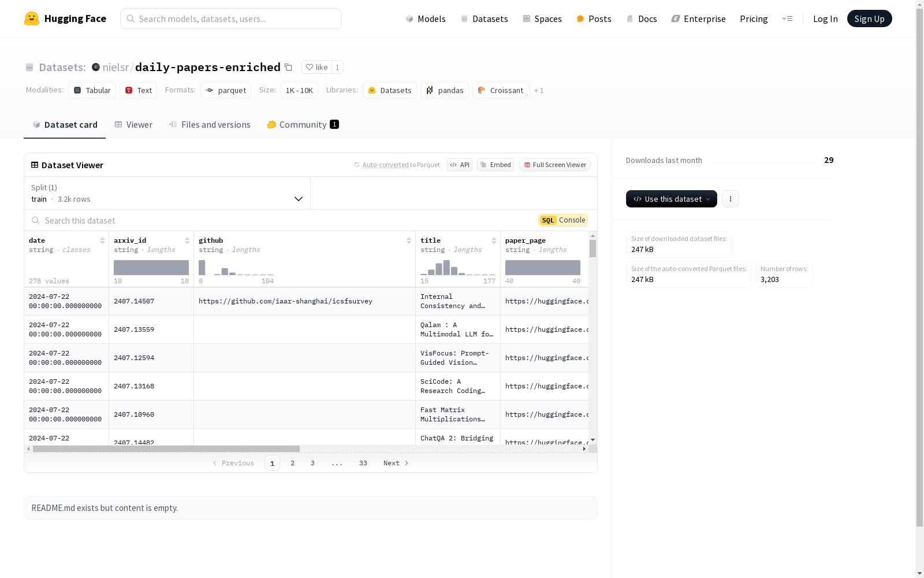Image resolution: width=924 pixels, height=578 pixels.
Task: Click the icsfsurvey GitHub URL cell
Action: [305, 301]
